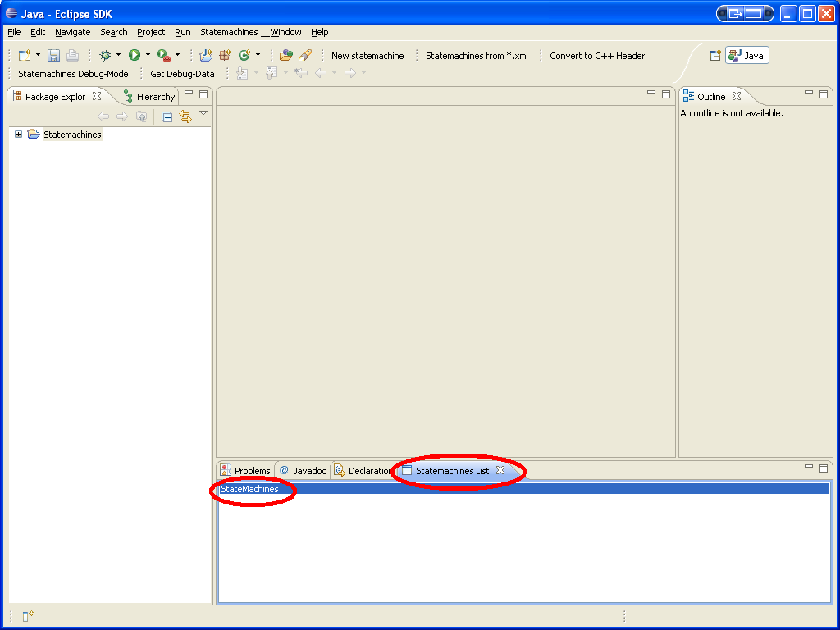Click the Next Annotation toolbar icon
Image resolution: width=840 pixels, height=630 pixels.
click(x=243, y=73)
